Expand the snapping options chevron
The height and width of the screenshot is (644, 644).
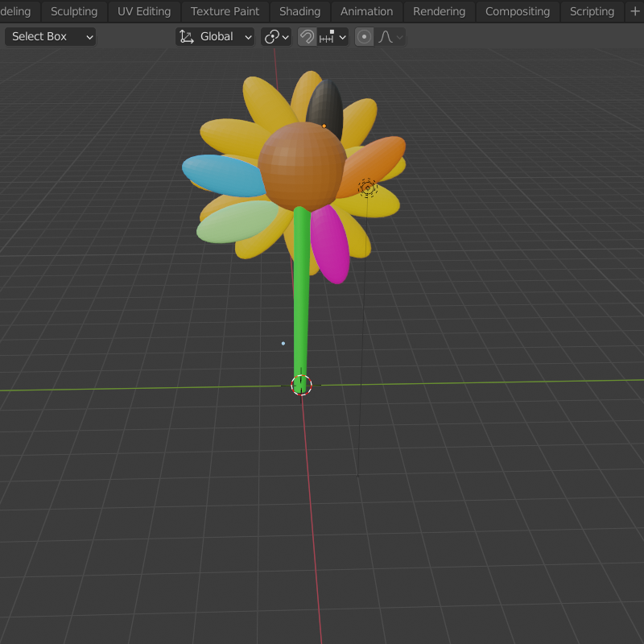pos(342,37)
